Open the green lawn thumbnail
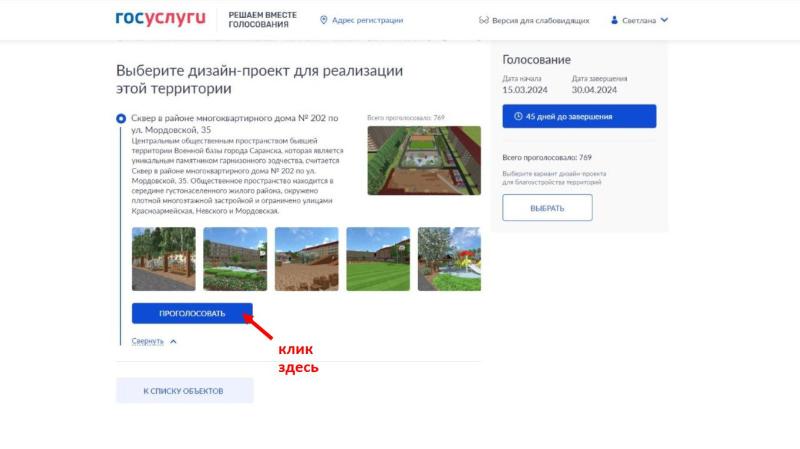This screenshot has width=800, height=449. 378,259
